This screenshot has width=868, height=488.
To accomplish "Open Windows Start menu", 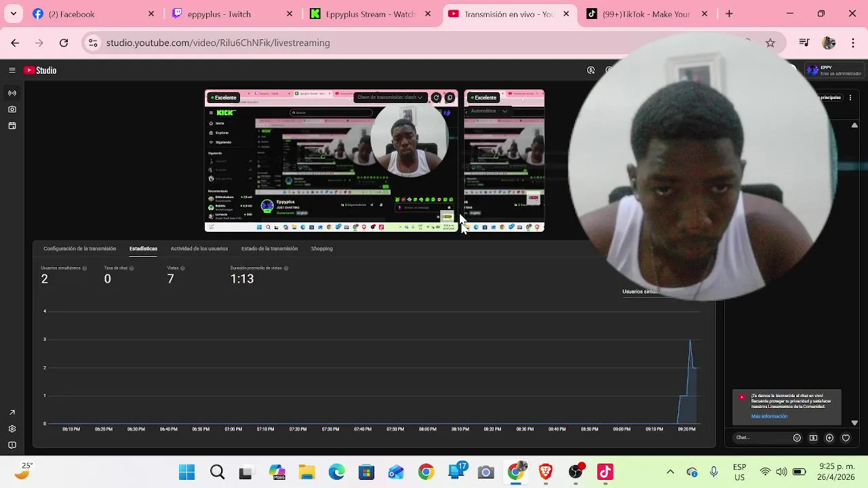I will (x=186, y=472).
